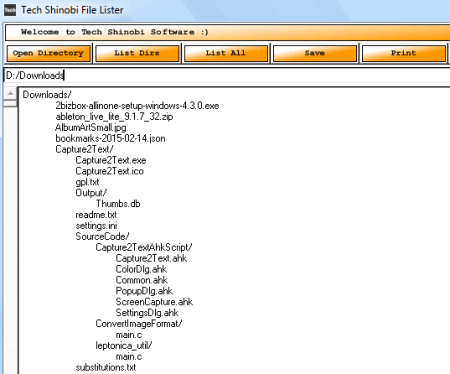Viewport: 450px width, 374px height.
Task: Select substitutions.txt entry
Action: (x=106, y=368)
